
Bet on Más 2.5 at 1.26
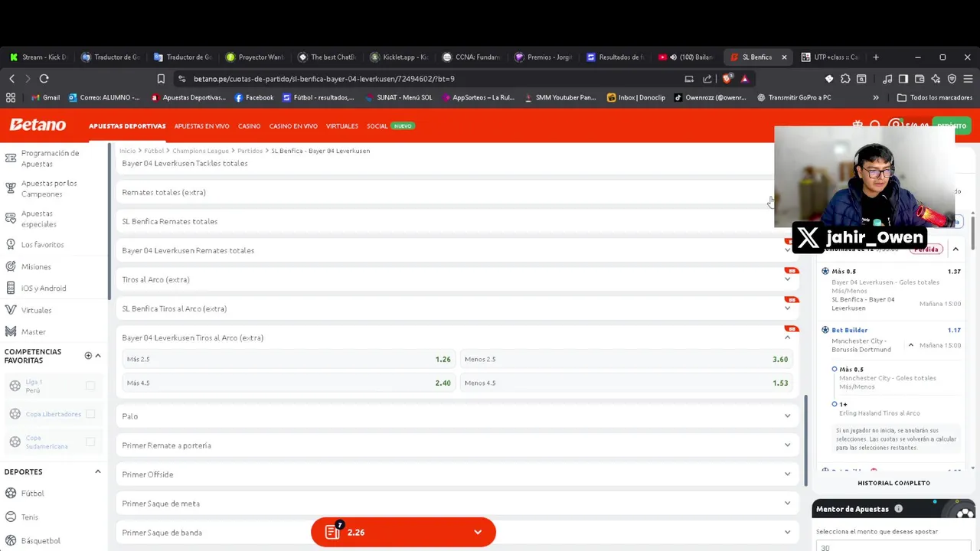tap(289, 359)
